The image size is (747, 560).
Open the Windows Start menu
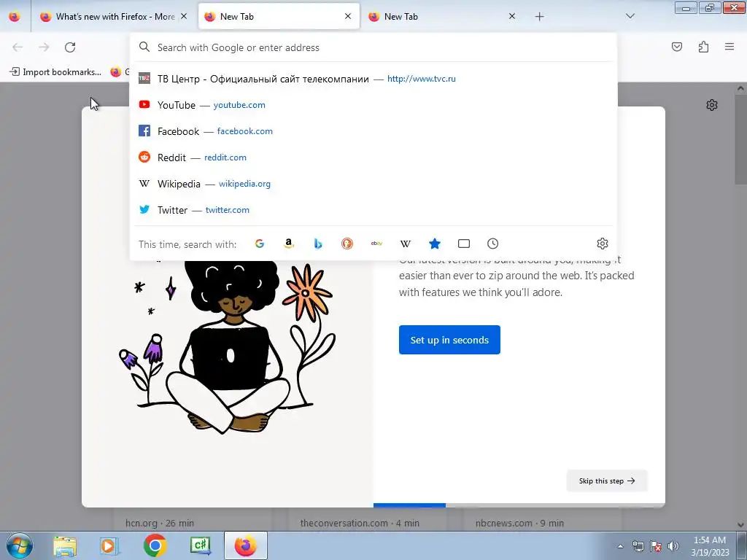[20, 546]
